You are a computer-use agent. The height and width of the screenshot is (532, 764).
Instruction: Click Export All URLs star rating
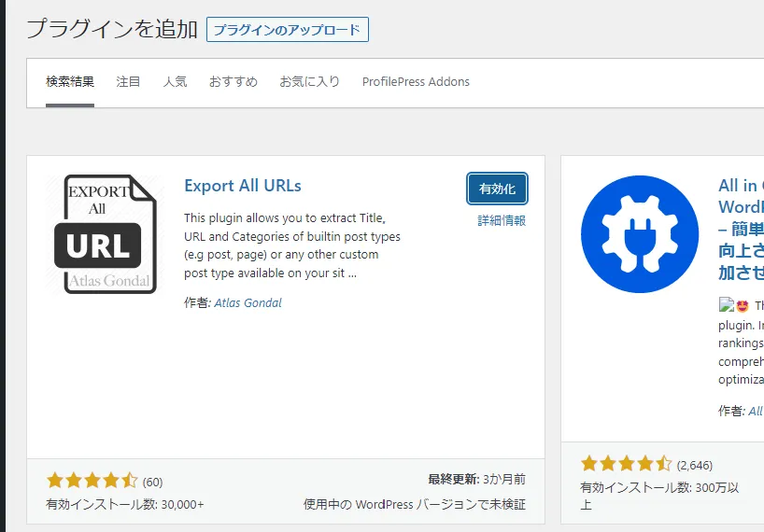pyautogui.click(x=92, y=481)
